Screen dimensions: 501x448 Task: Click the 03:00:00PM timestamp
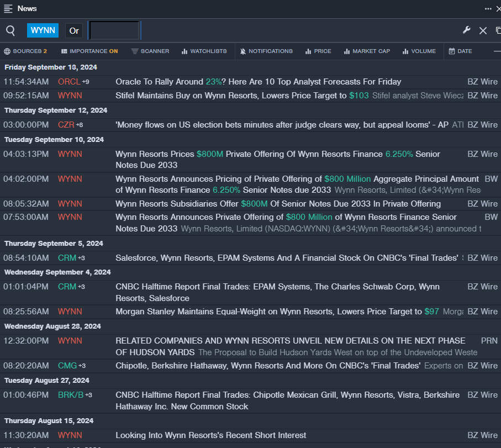(x=26, y=125)
